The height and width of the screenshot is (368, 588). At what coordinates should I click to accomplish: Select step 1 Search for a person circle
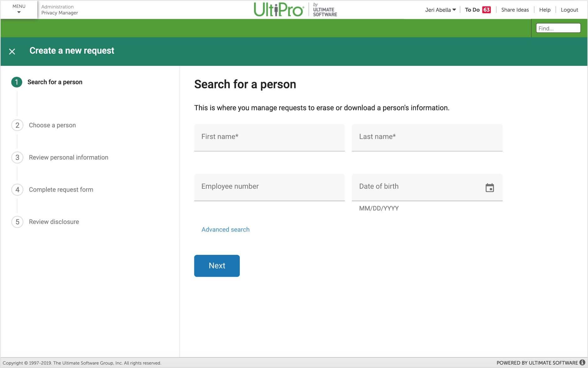(17, 82)
